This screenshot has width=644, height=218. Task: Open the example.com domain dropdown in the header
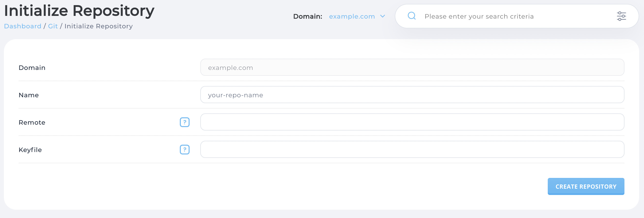pyautogui.click(x=352, y=17)
